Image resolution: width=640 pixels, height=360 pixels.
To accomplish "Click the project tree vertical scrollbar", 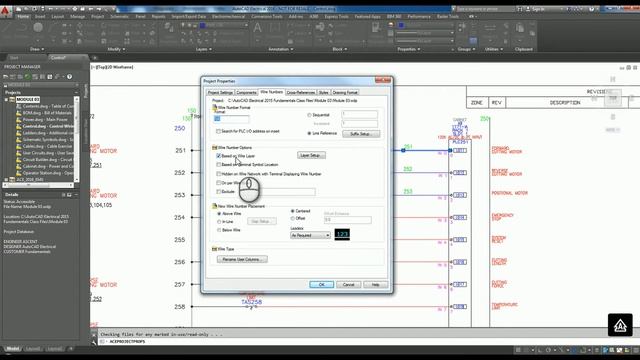I will click(x=76, y=139).
